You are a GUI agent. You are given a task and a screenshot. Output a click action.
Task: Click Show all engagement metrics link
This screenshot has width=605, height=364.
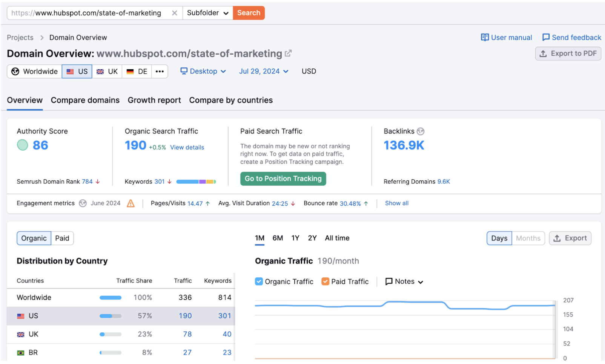coord(397,203)
